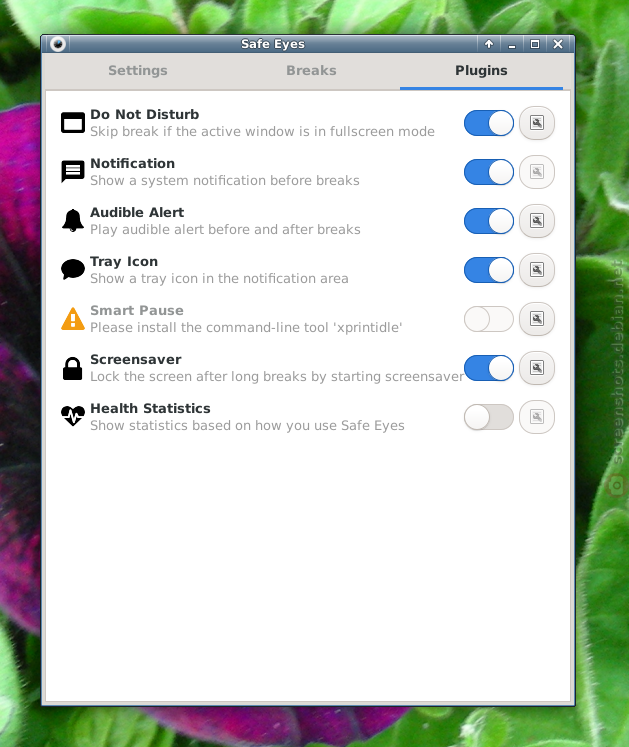Click 'Lock the screen after long breaks' description
The width and height of the screenshot is (629, 747).
(277, 377)
